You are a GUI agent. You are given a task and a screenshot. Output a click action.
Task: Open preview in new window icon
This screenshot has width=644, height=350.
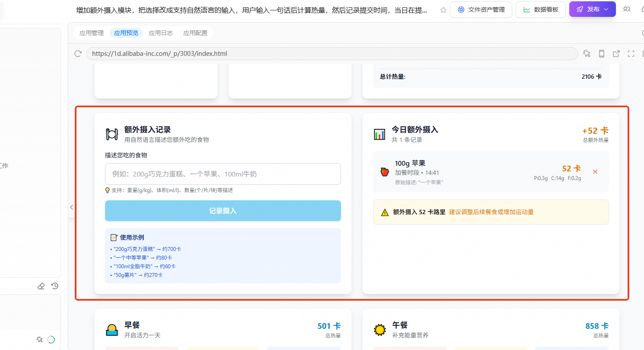(x=616, y=54)
